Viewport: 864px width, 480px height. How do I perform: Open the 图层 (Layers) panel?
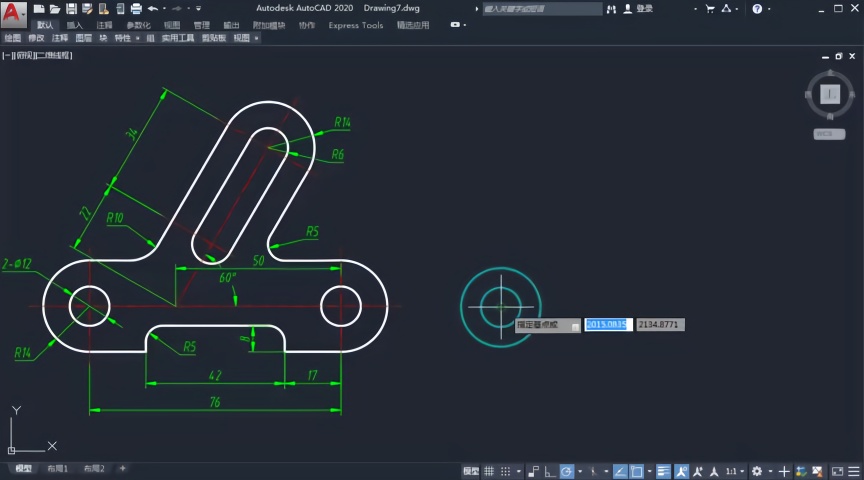(84, 38)
